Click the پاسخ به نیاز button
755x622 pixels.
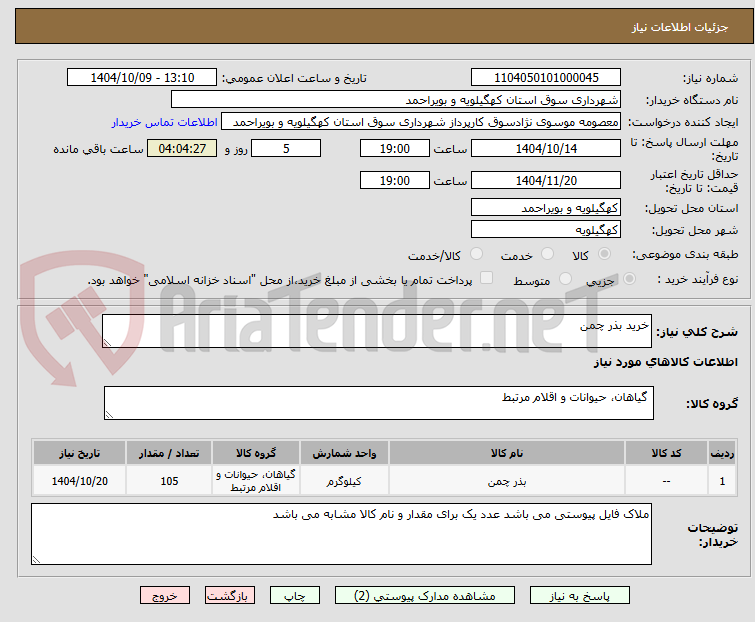pyautogui.click(x=580, y=596)
